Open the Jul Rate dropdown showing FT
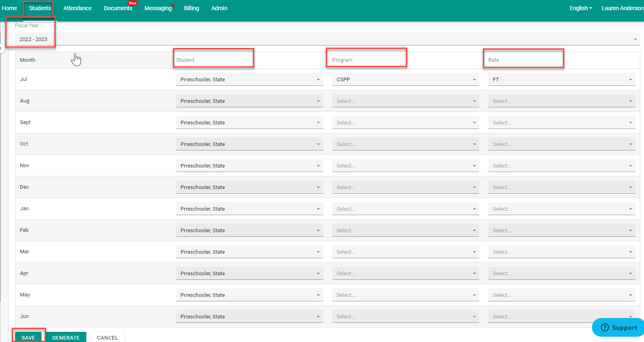644x342 pixels. click(x=561, y=80)
